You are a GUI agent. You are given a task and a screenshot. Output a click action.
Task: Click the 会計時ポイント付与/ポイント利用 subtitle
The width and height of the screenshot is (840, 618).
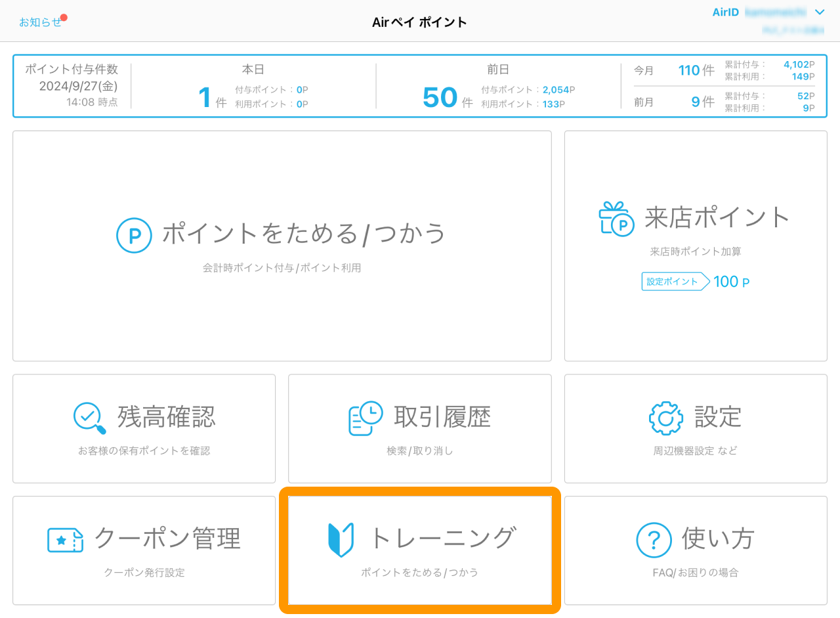pyautogui.click(x=282, y=268)
